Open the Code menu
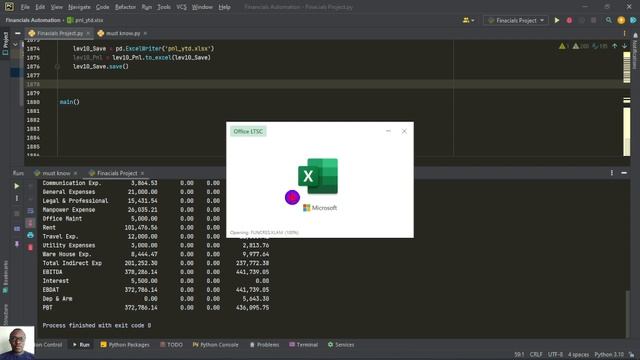This screenshot has width=640, height=360. [x=102, y=7]
